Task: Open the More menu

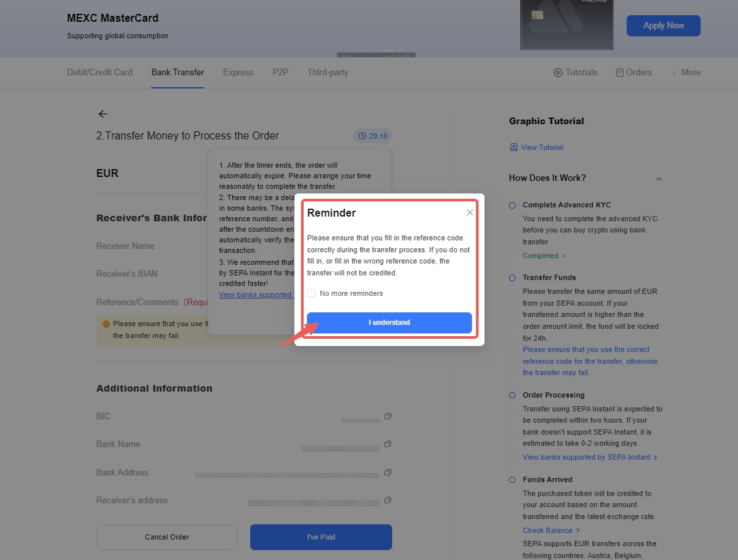Action: 686,72
